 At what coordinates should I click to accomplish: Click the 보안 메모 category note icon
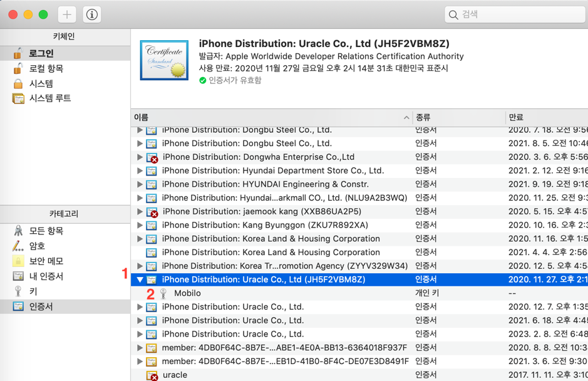[18, 261]
